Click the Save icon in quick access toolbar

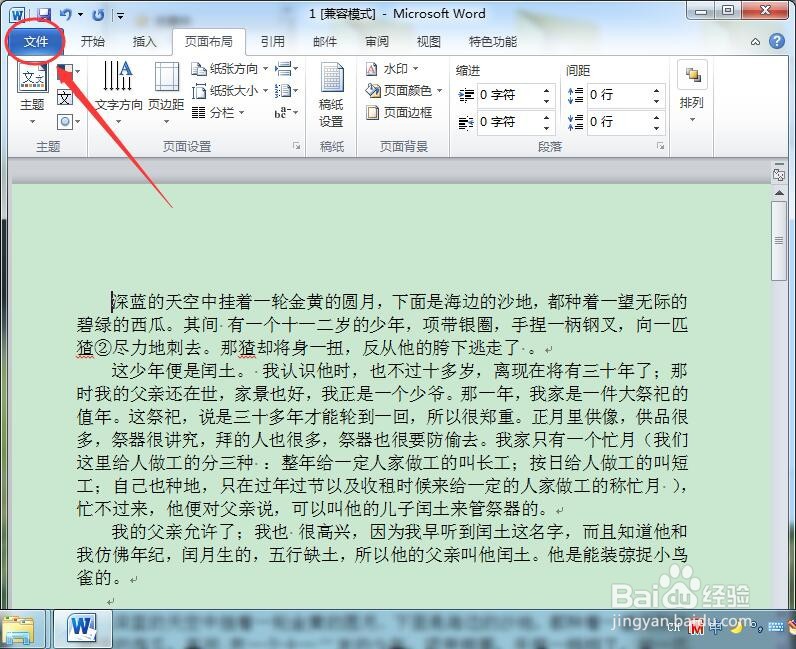tap(44, 14)
